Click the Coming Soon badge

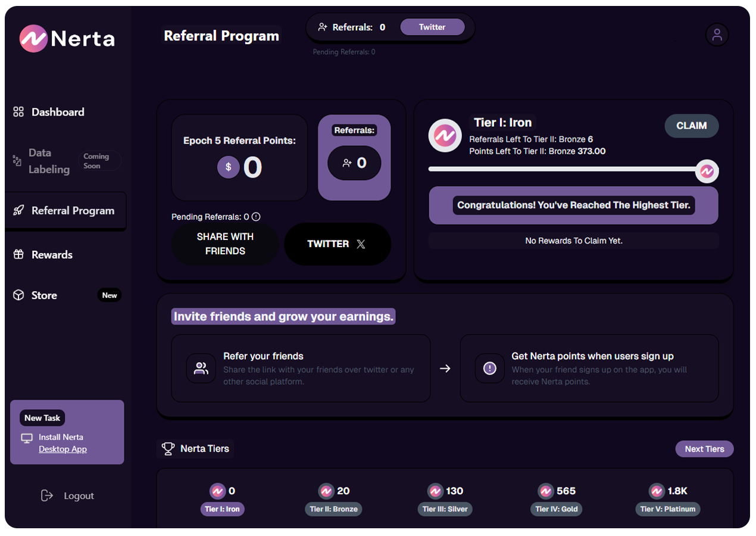coord(99,161)
